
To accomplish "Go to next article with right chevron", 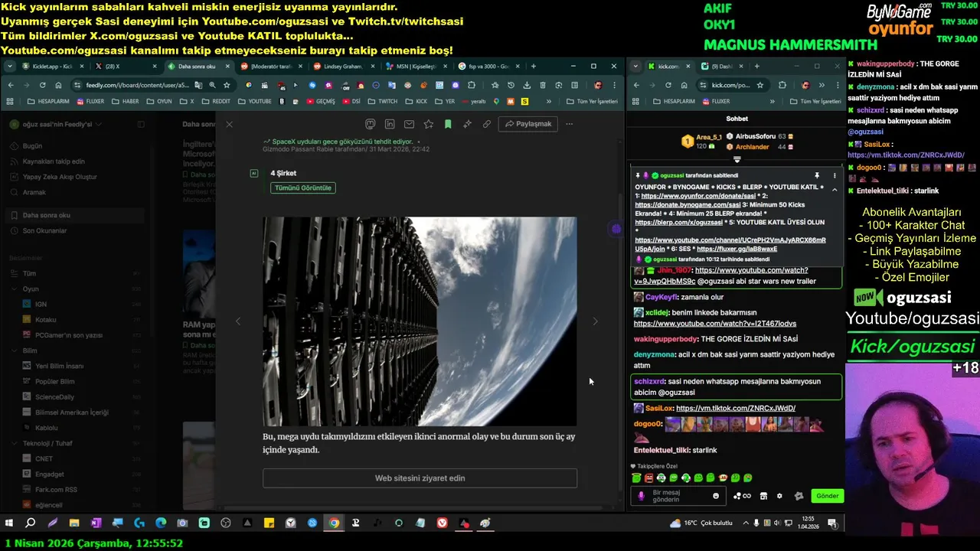I will point(595,321).
